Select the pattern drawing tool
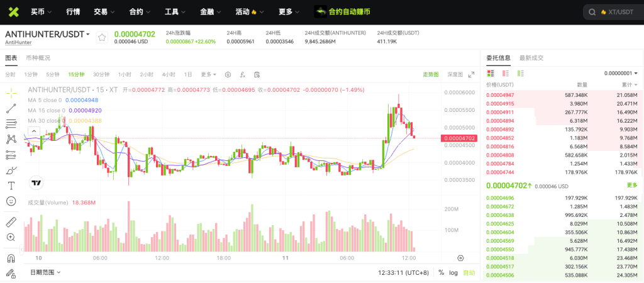The height and width of the screenshot is (283, 644). click(x=11, y=139)
